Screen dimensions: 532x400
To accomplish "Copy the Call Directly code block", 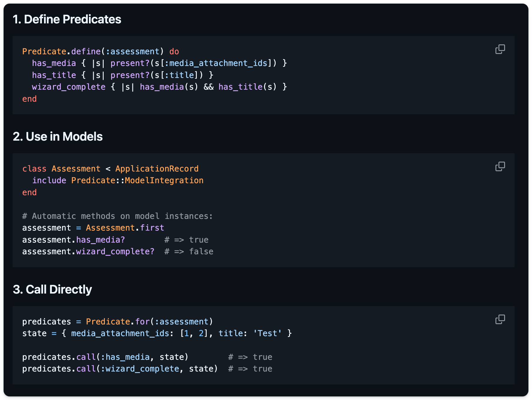I will pos(500,319).
